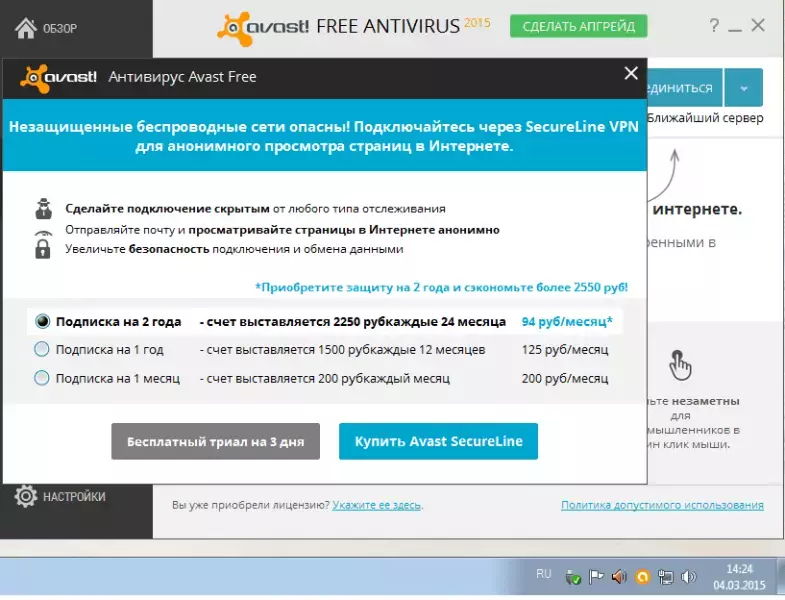Click the Avast logo in the main title bar
Viewport: 785px width, 600px height.
pos(263,29)
